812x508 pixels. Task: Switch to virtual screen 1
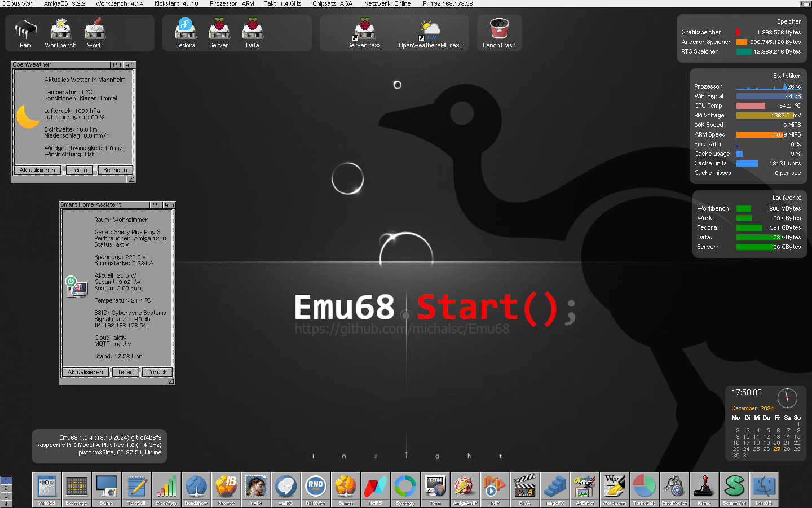point(6,480)
